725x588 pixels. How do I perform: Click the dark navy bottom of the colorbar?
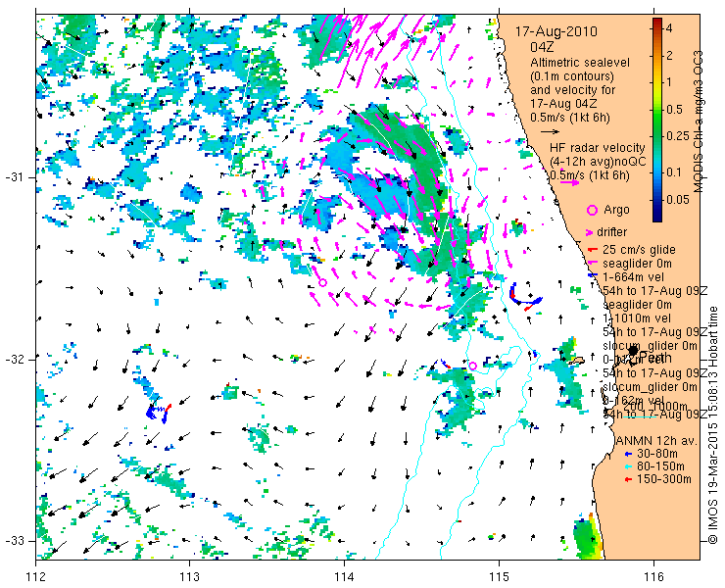(x=657, y=216)
